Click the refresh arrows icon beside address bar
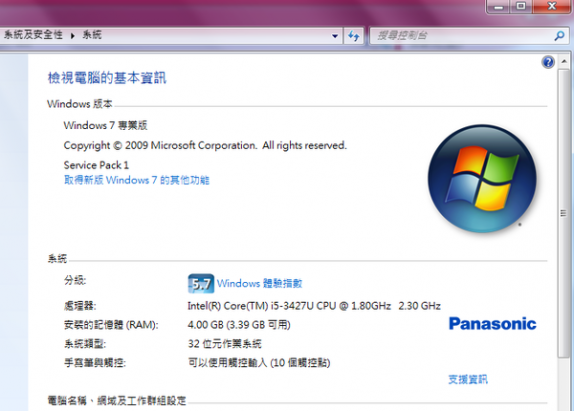Image resolution: width=574 pixels, height=411 pixels. [354, 36]
